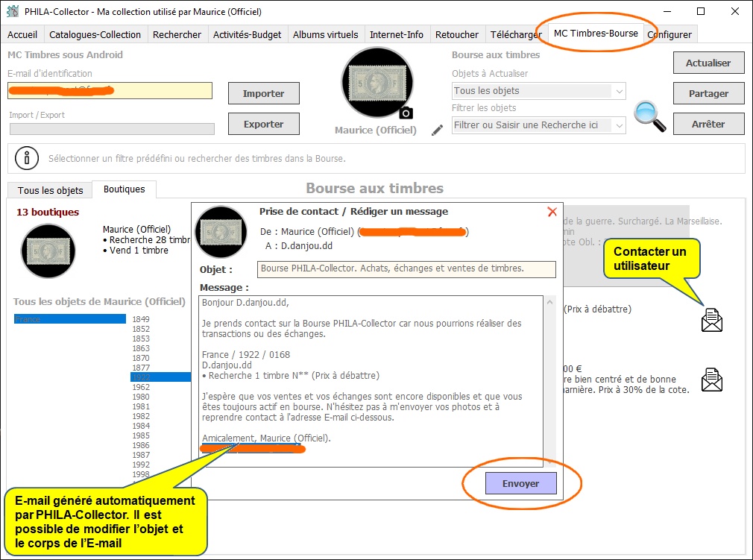Open the Accueil tab
This screenshot has width=753, height=560.
[x=22, y=34]
